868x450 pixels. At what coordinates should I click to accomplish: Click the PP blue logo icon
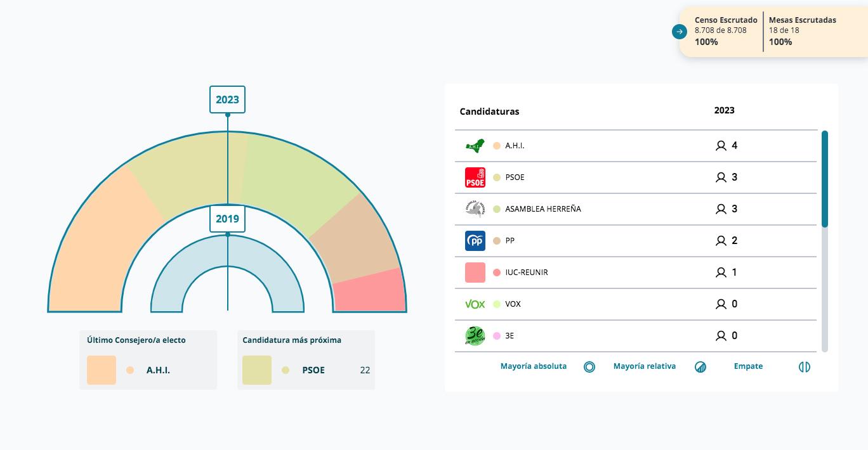click(475, 241)
